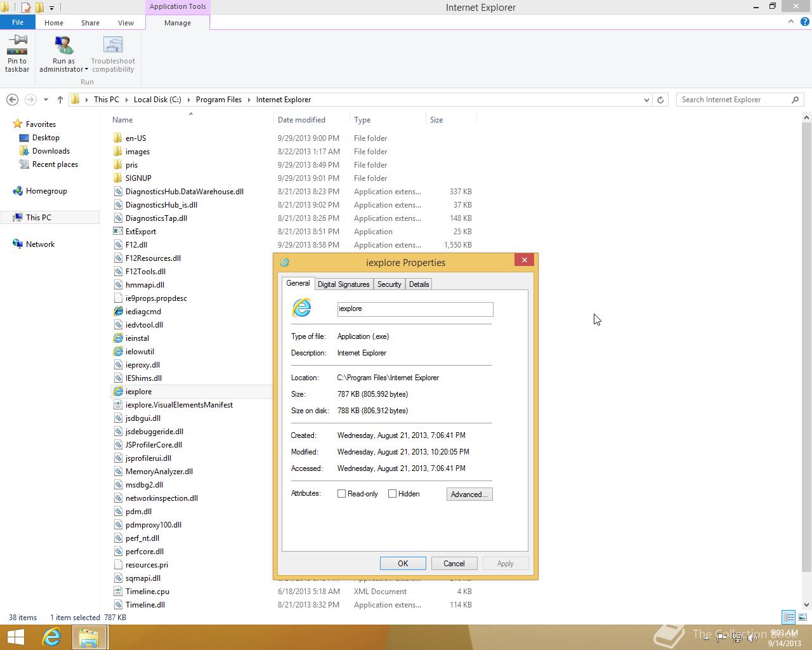Click the Advanced... attributes button
This screenshot has height=650, width=812.
[x=469, y=494]
